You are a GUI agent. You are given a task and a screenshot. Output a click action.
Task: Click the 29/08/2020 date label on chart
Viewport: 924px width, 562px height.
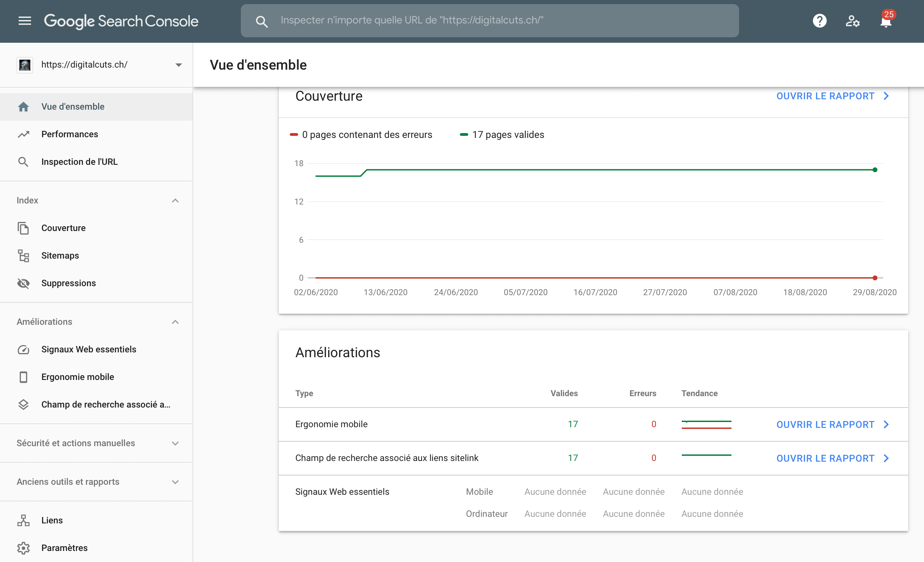875,292
